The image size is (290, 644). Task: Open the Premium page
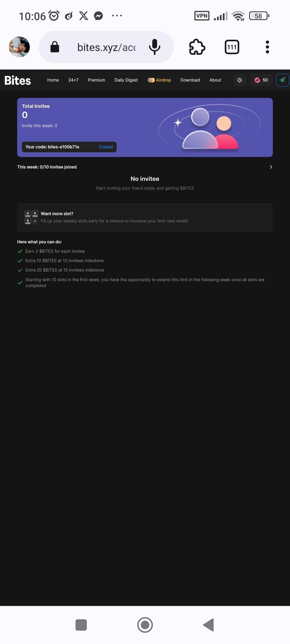(x=96, y=80)
